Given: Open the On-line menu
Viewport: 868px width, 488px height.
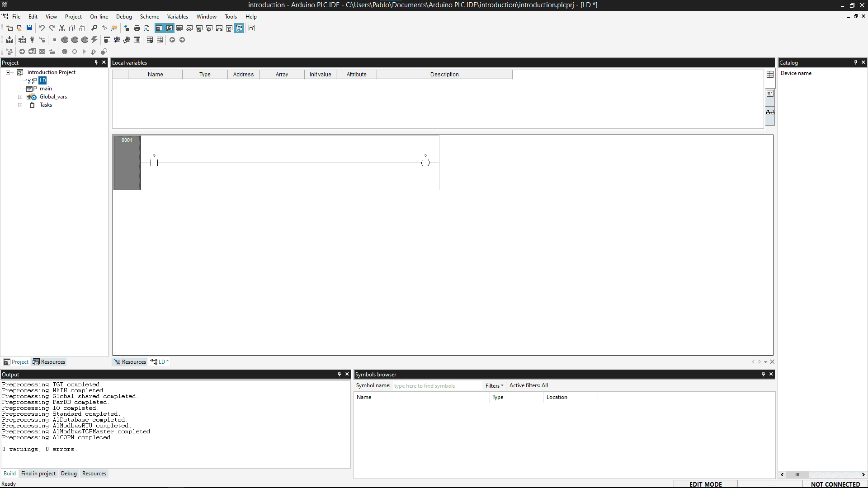Looking at the screenshot, I should click(99, 17).
